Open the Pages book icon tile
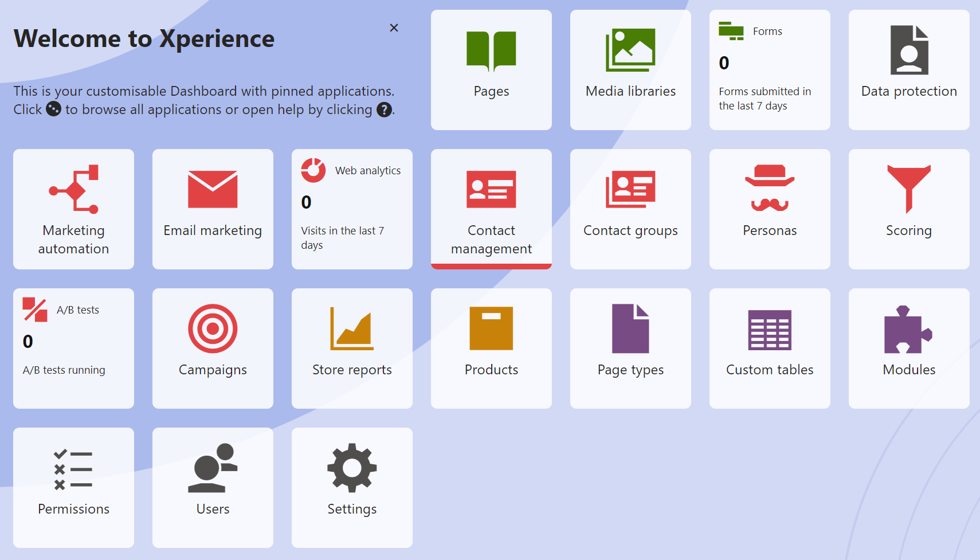This screenshot has width=980, height=560. point(491,51)
